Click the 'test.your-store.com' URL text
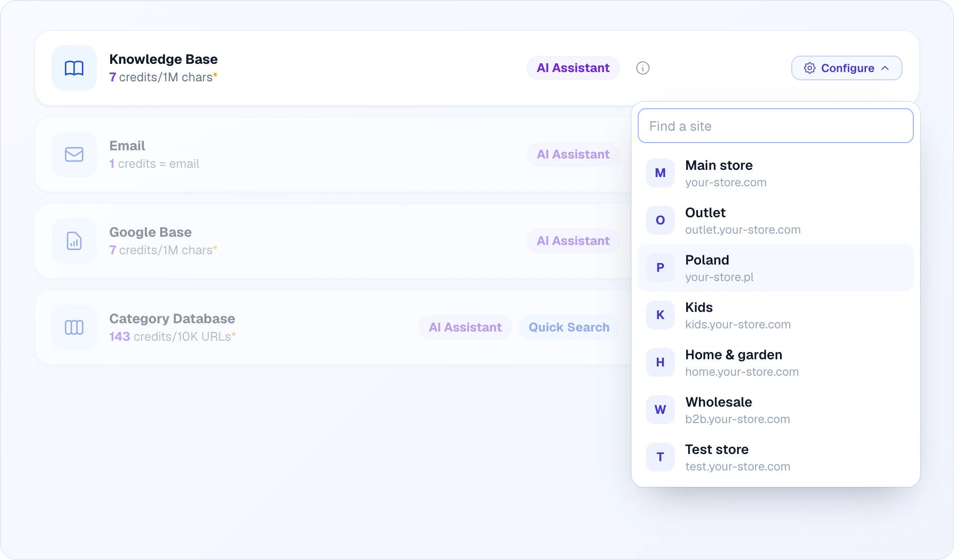954x560 pixels. [x=738, y=466]
